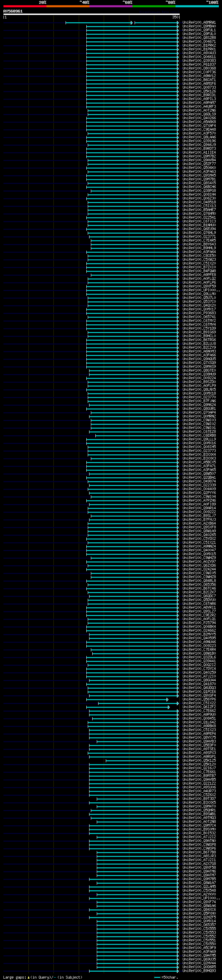Click the UniRef100_Q8GU44 label

199,680
